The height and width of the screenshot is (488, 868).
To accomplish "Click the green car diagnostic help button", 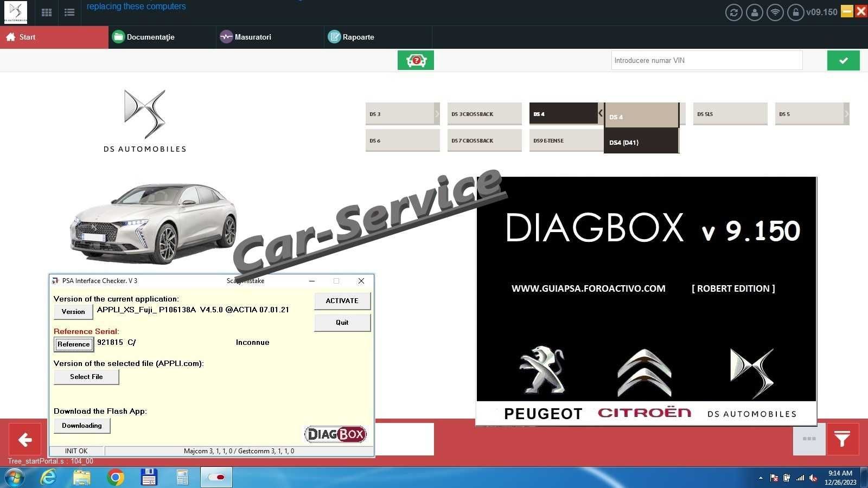I will point(416,60).
